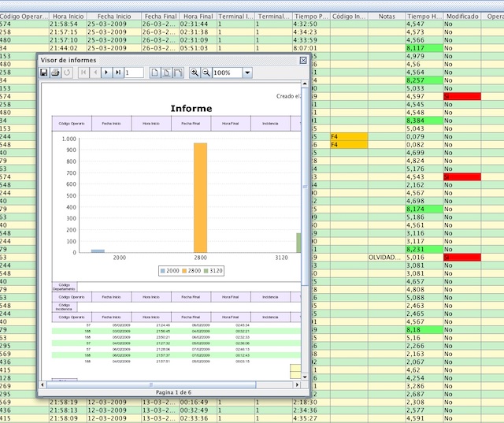
Task: Click the orange 2800 chart bar
Action: pos(200,197)
